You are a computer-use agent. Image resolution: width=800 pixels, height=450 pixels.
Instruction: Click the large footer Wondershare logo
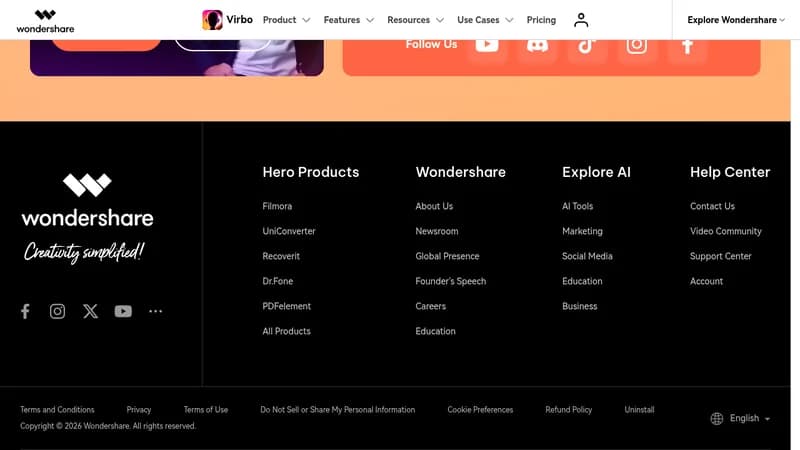pos(87,200)
